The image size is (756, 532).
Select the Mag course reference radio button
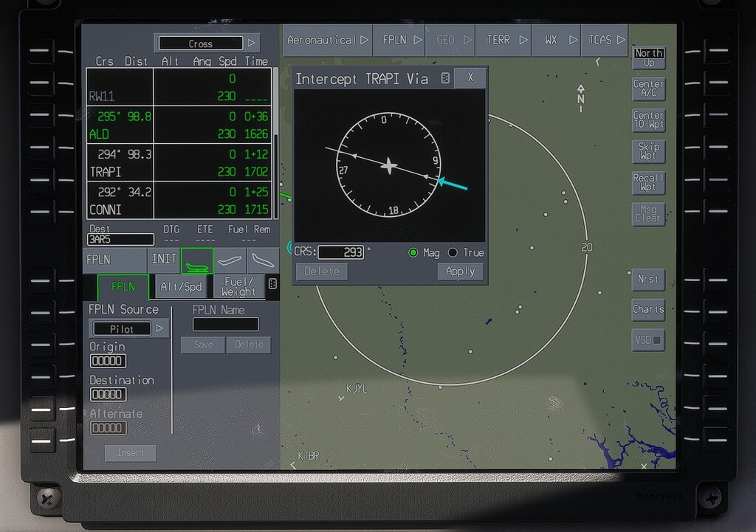[x=413, y=253]
